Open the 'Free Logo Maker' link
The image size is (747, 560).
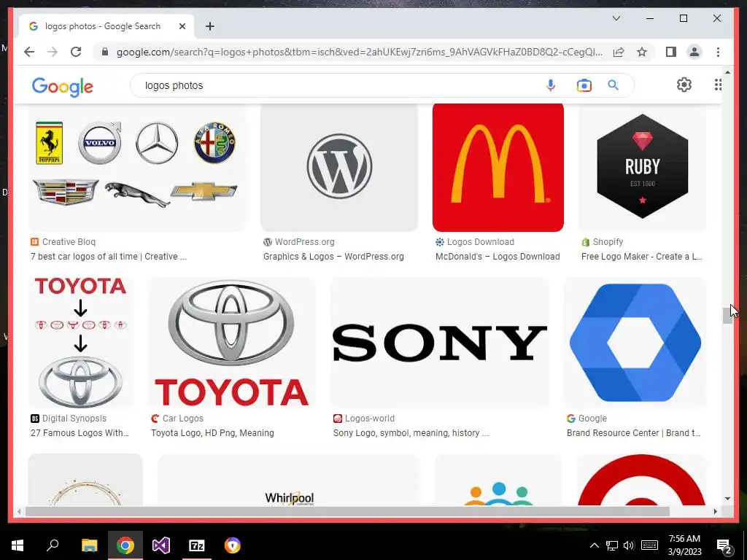tap(642, 256)
